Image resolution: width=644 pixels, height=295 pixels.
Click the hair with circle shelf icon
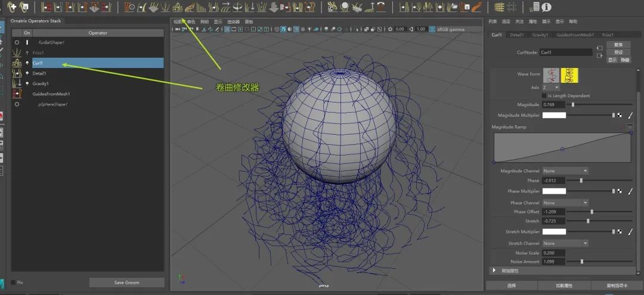(x=129, y=7)
